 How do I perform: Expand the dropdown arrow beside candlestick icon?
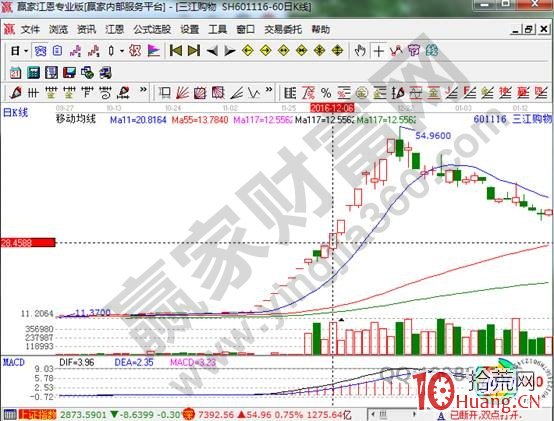pos(122,51)
